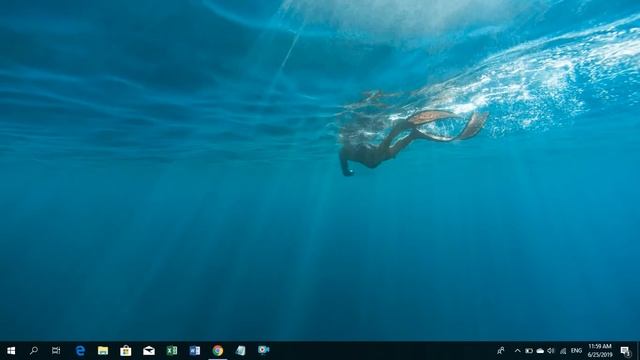This screenshot has height=360, width=640.
Task: Open battery status in the tray
Action: pyautogui.click(x=529, y=351)
